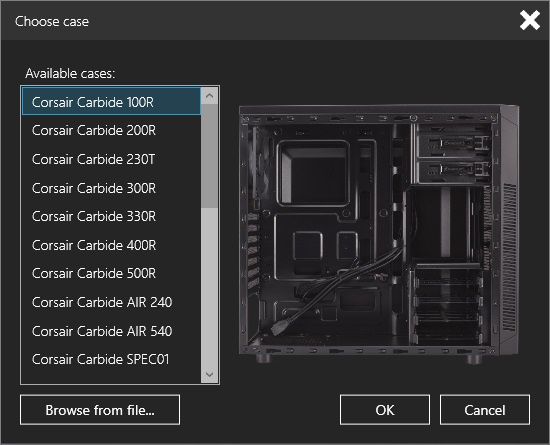Click the scroll down arrow of case list
The height and width of the screenshot is (445, 550).
click(x=209, y=375)
